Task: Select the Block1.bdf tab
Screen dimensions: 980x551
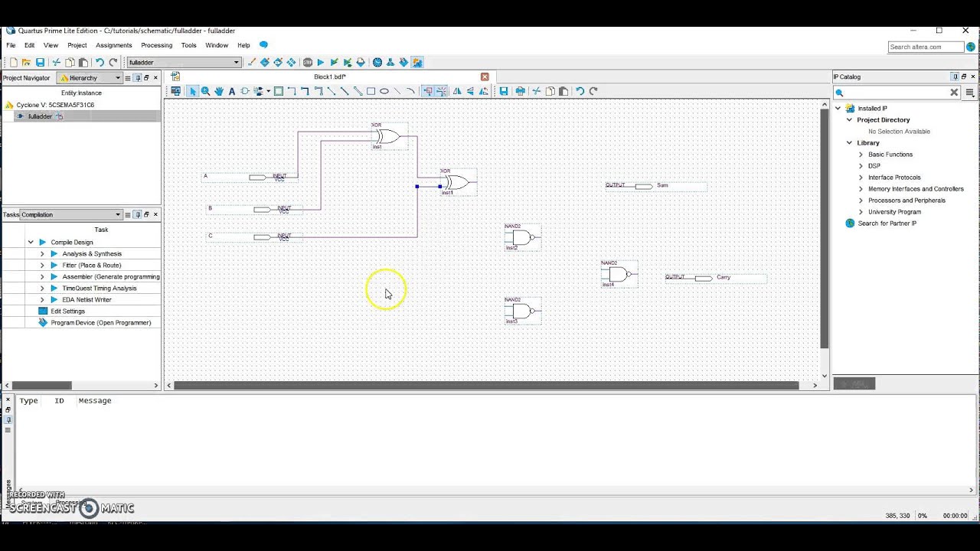Action: [x=330, y=77]
